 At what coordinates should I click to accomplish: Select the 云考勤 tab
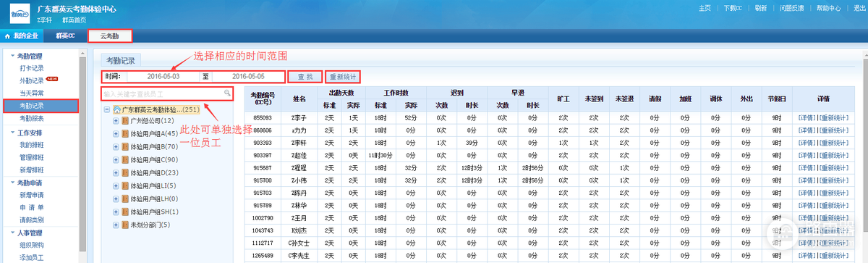(x=109, y=36)
